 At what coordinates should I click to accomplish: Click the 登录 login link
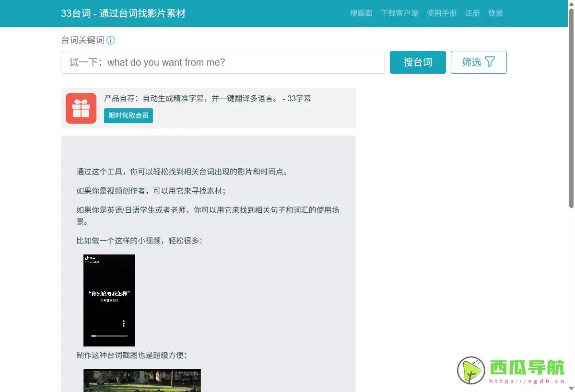tap(495, 13)
